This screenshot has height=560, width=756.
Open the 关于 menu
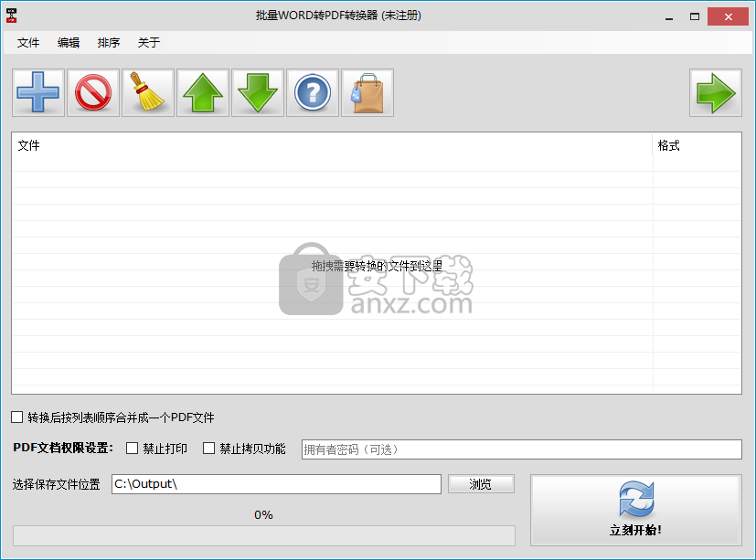148,43
